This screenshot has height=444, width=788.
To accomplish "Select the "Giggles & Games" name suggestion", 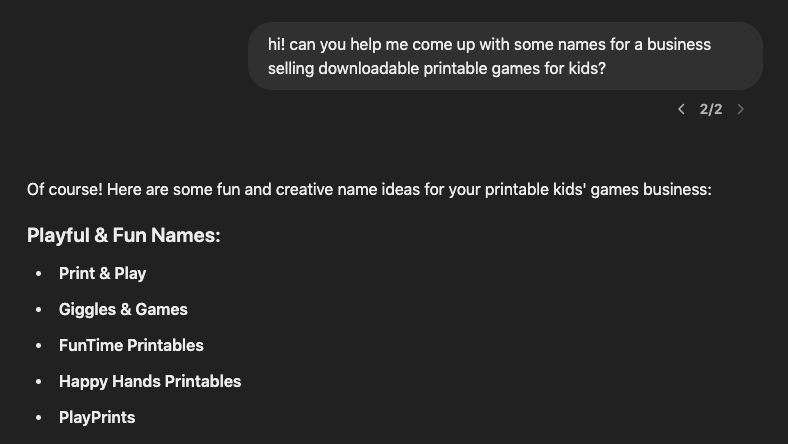I will [123, 309].
